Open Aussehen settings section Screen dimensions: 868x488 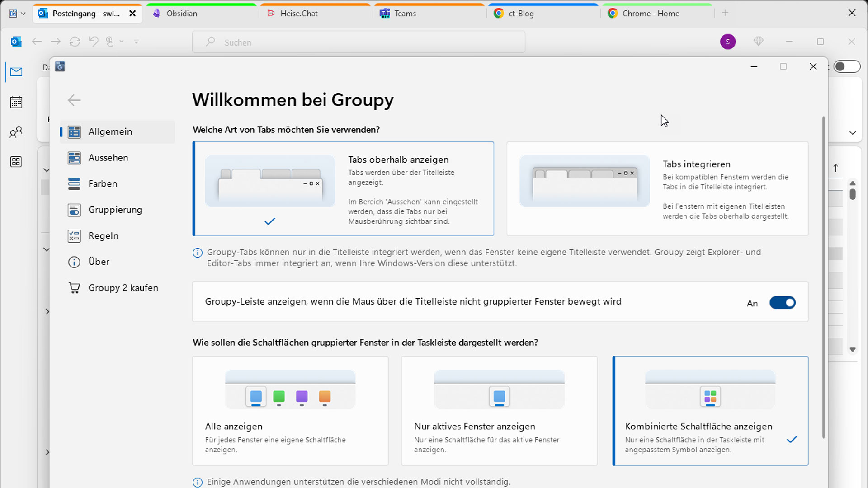pyautogui.click(x=108, y=158)
